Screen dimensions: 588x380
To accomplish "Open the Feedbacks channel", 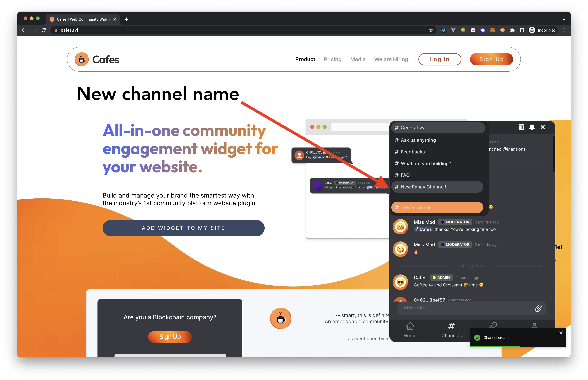I will click(412, 152).
